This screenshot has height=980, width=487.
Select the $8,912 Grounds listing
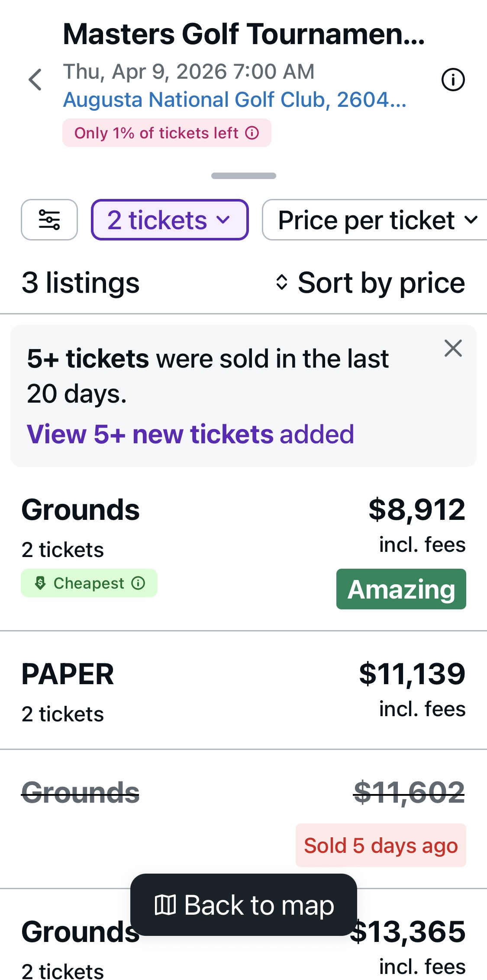[242, 532]
